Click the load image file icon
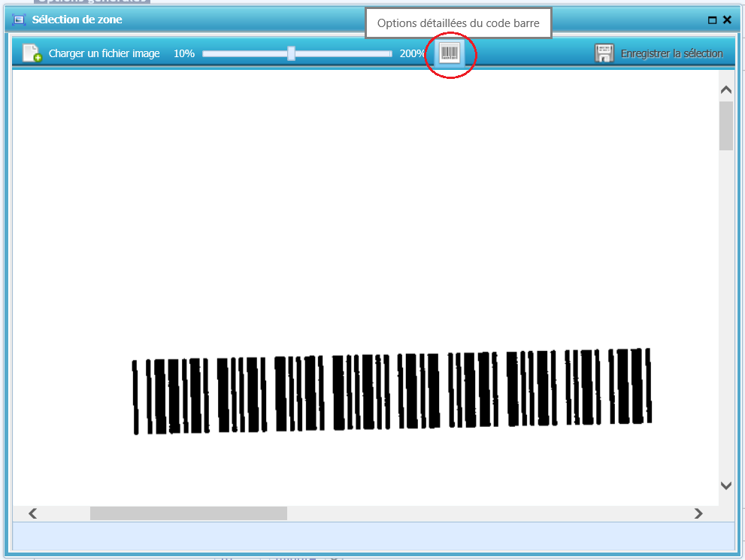 [32, 53]
